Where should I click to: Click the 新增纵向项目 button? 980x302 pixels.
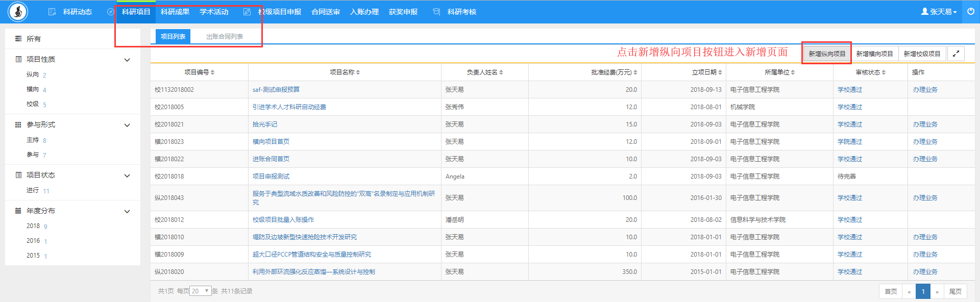[827, 54]
